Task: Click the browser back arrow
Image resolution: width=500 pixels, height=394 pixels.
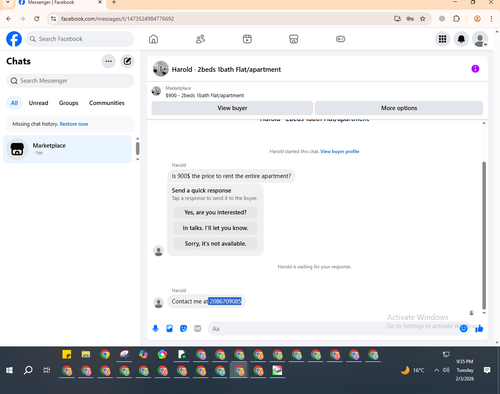Action: [9, 19]
